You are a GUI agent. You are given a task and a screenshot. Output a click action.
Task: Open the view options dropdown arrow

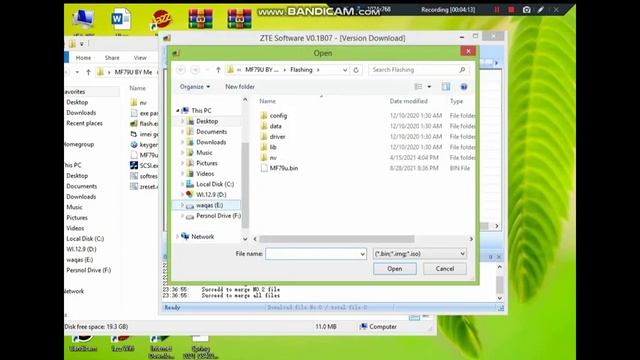tap(429, 87)
